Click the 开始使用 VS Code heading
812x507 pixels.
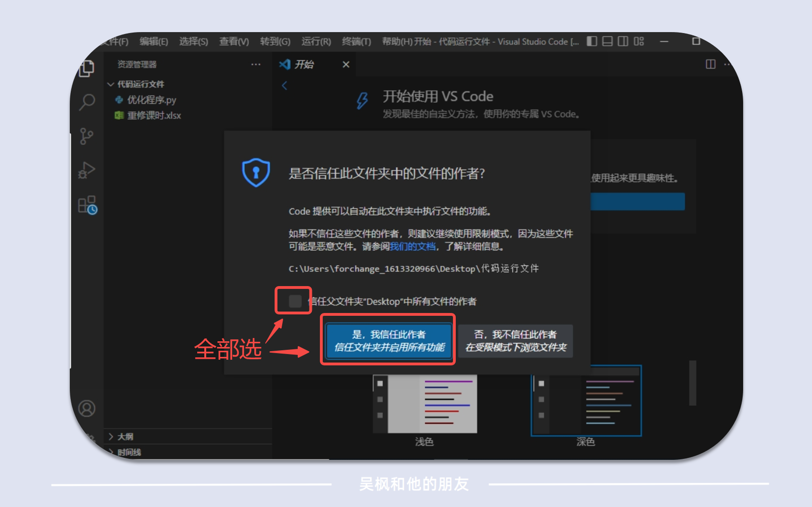[x=438, y=96]
